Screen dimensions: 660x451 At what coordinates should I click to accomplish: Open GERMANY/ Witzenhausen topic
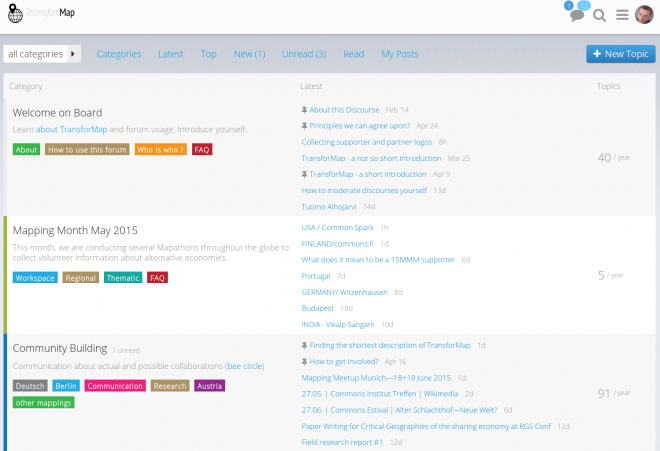coord(344,292)
